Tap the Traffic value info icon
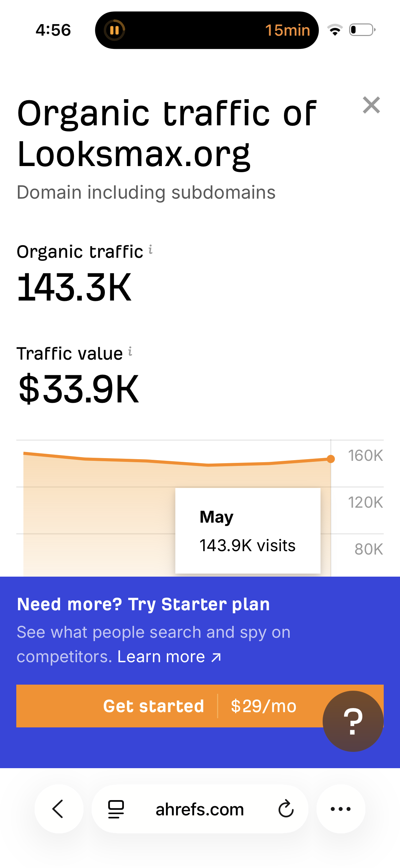 [x=130, y=351]
